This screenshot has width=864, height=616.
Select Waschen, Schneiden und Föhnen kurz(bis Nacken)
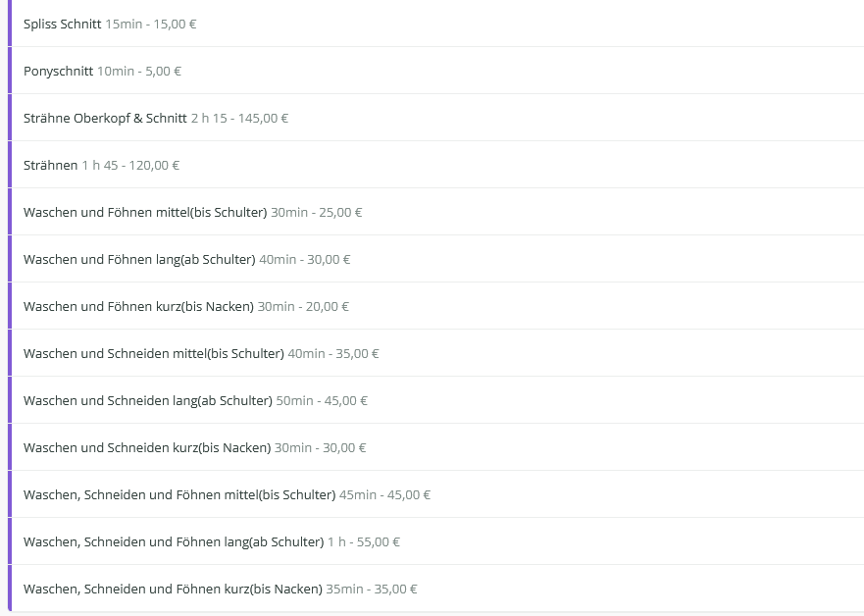[173, 589]
